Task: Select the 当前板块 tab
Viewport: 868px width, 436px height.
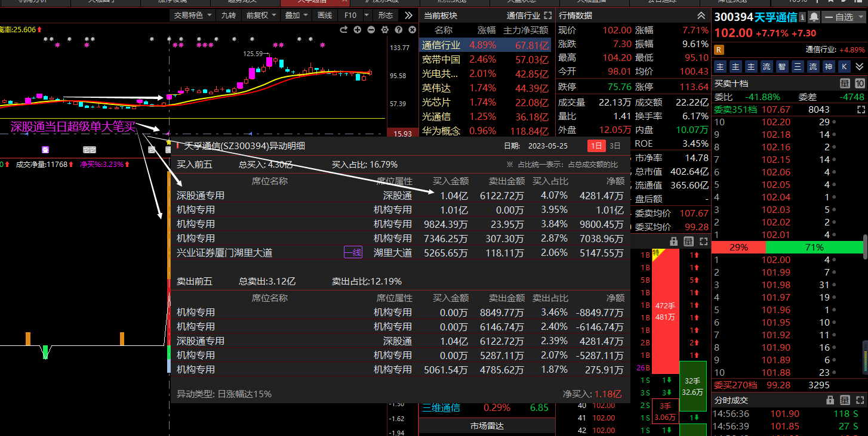Action: (x=440, y=16)
